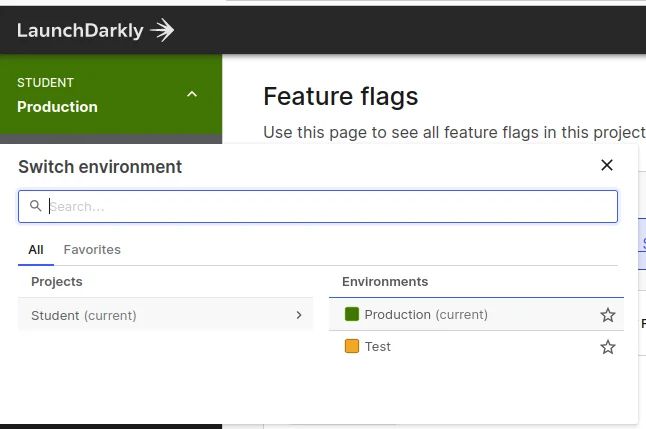This screenshot has width=646, height=429.
Task: Click the LaunchDarkly wordmark
Action: [x=80, y=30]
